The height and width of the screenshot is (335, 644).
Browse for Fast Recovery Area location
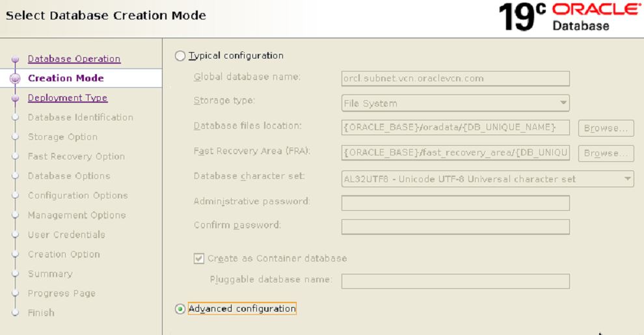tap(605, 154)
